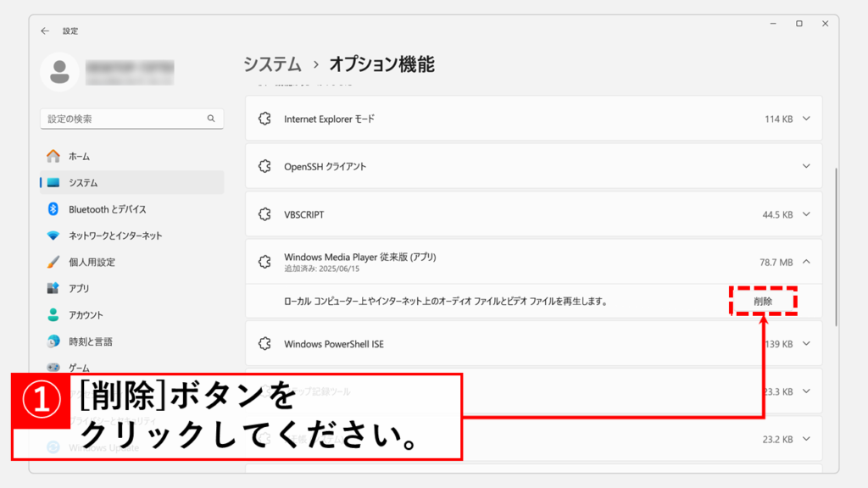Click the 114 KB size of Internet Explorer モード
This screenshot has width=868, height=488.
click(x=778, y=119)
